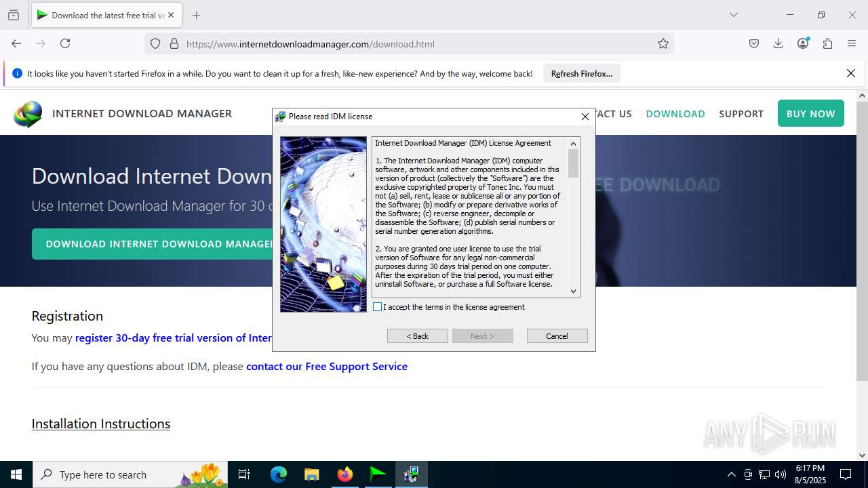868x488 pixels.
Task: Open Firefox downloads panel
Action: coord(778,43)
